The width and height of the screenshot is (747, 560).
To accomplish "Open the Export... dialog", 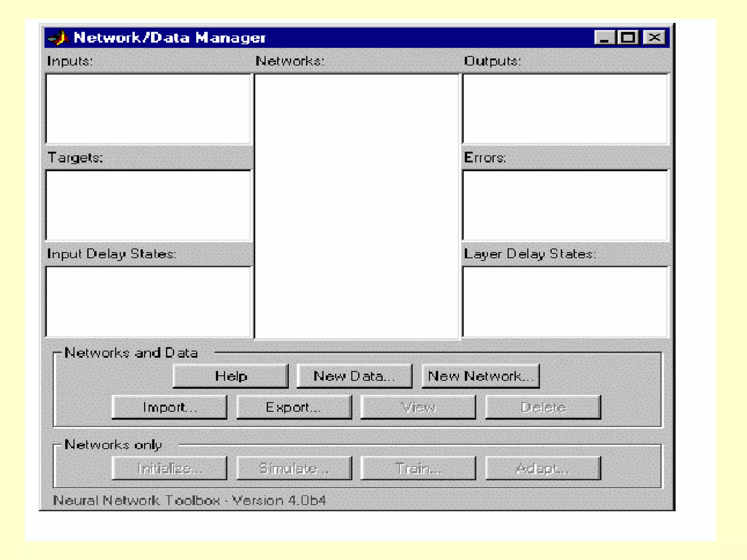I will point(294,407).
